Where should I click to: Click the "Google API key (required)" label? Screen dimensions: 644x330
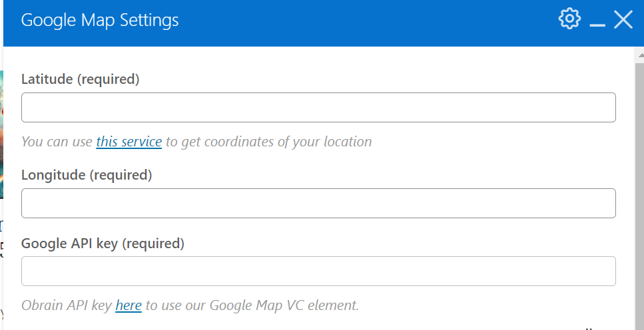(x=103, y=244)
